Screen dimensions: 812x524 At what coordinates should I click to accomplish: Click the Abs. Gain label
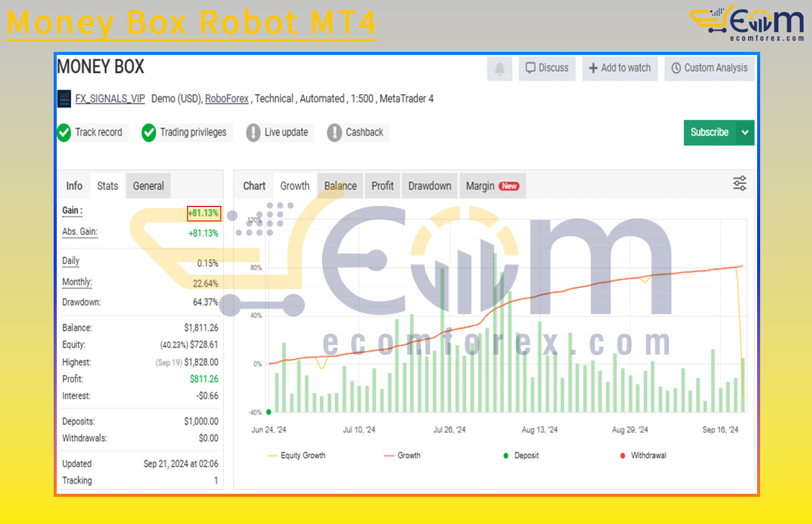80,232
